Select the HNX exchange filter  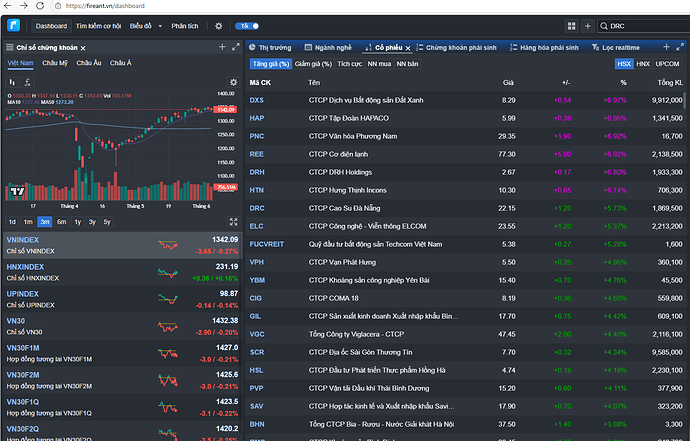pyautogui.click(x=642, y=63)
